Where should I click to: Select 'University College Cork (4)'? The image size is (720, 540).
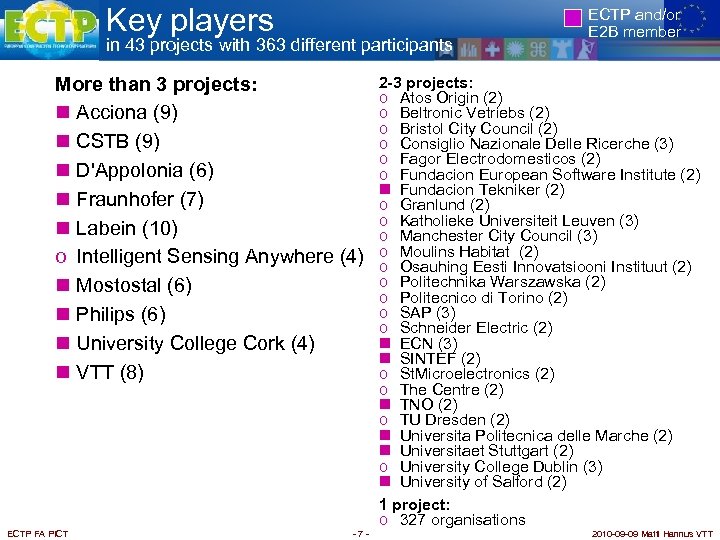[196, 343]
